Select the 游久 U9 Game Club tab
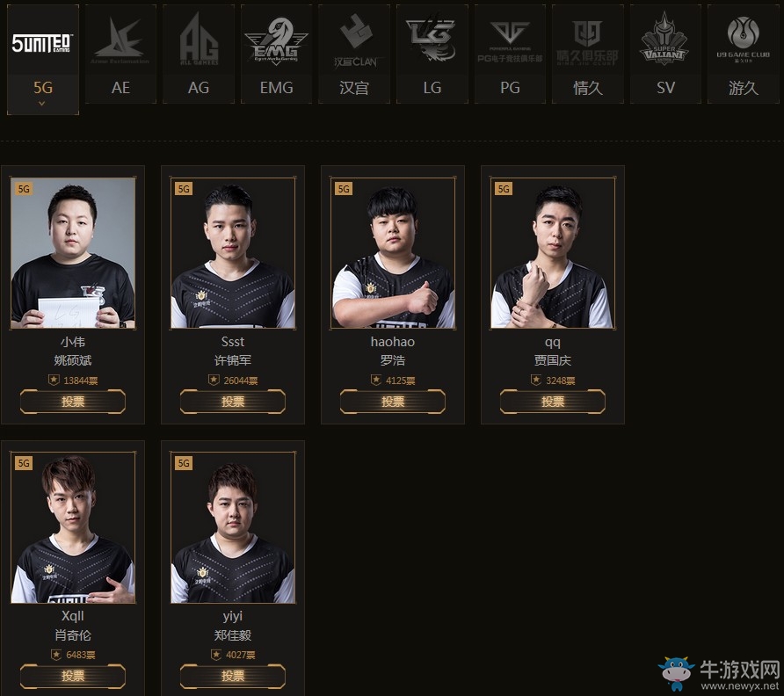 click(744, 54)
